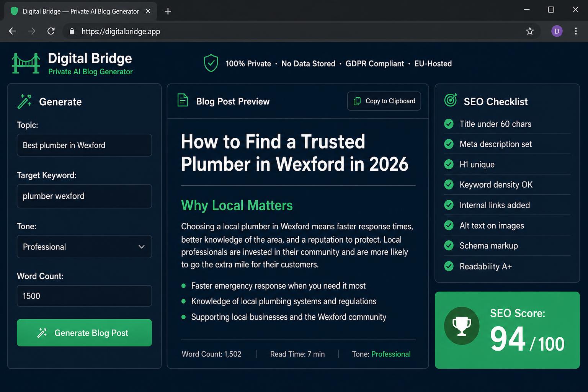Click the magic wand icon inside Generate button
This screenshot has width=588, height=392.
(42, 333)
